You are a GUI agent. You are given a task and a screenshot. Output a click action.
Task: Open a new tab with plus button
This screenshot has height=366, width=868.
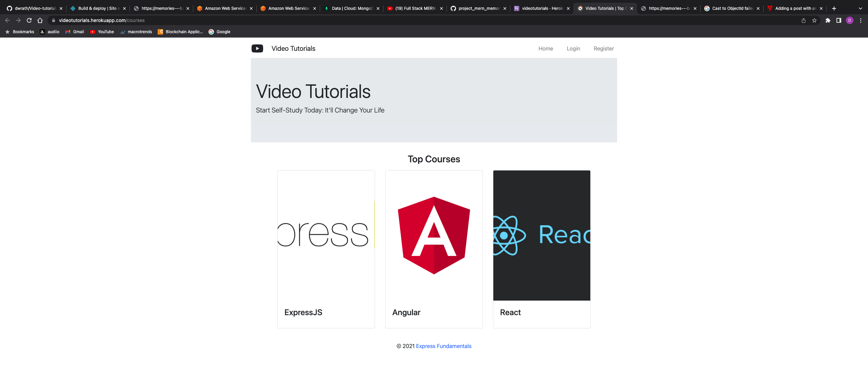click(x=834, y=8)
